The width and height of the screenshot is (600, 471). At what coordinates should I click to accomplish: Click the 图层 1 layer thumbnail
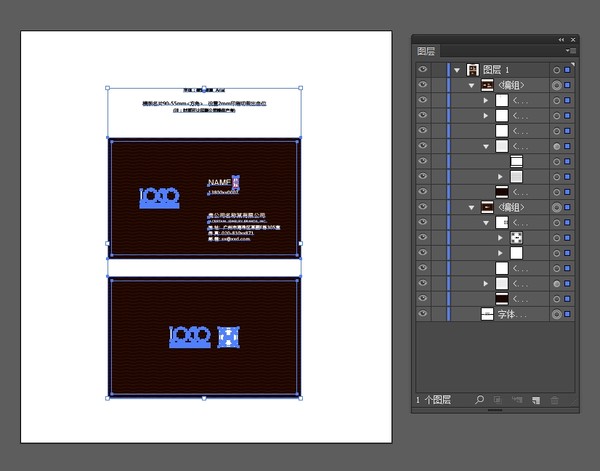473,70
